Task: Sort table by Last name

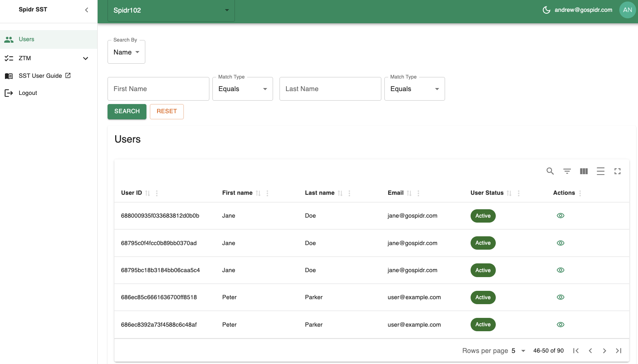Action: click(340, 193)
